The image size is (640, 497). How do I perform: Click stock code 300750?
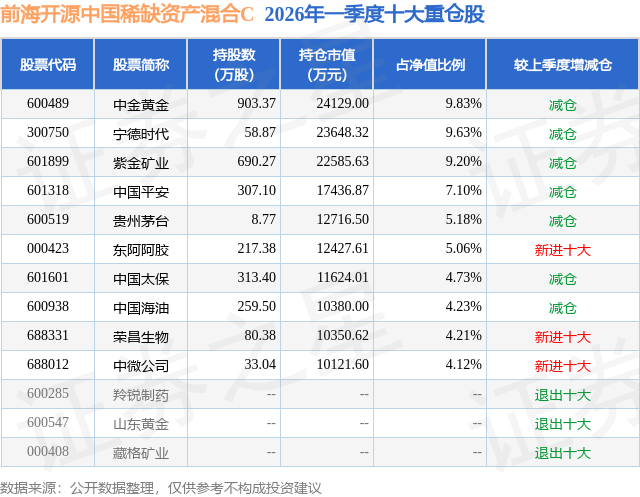pos(48,133)
